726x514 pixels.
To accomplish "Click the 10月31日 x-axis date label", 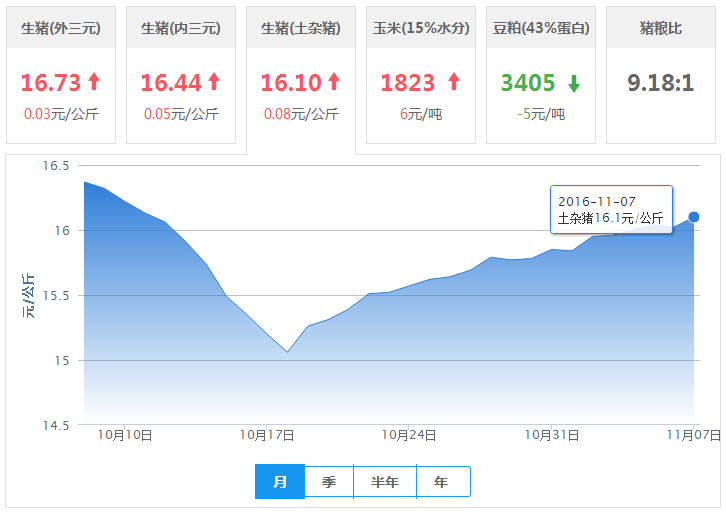I will click(x=552, y=435).
